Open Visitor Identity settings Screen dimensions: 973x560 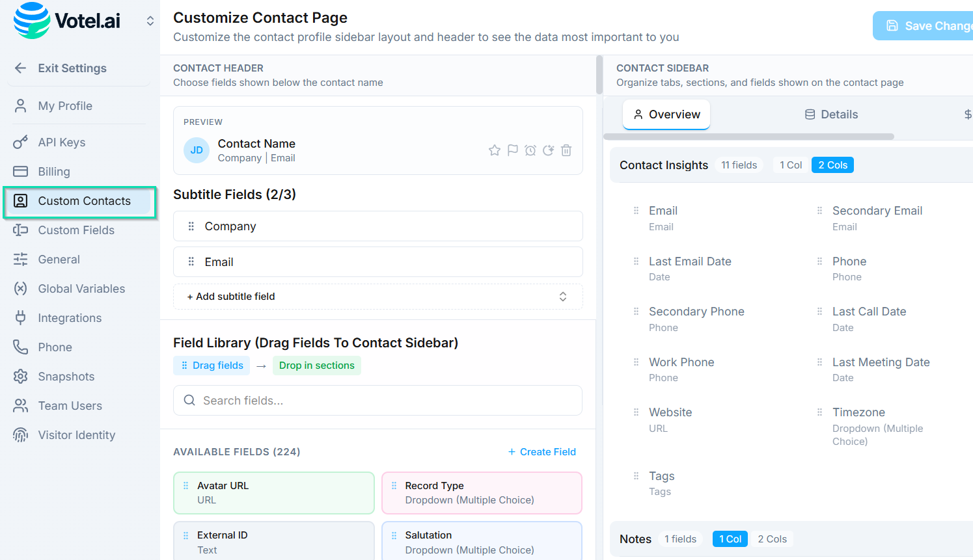76,435
